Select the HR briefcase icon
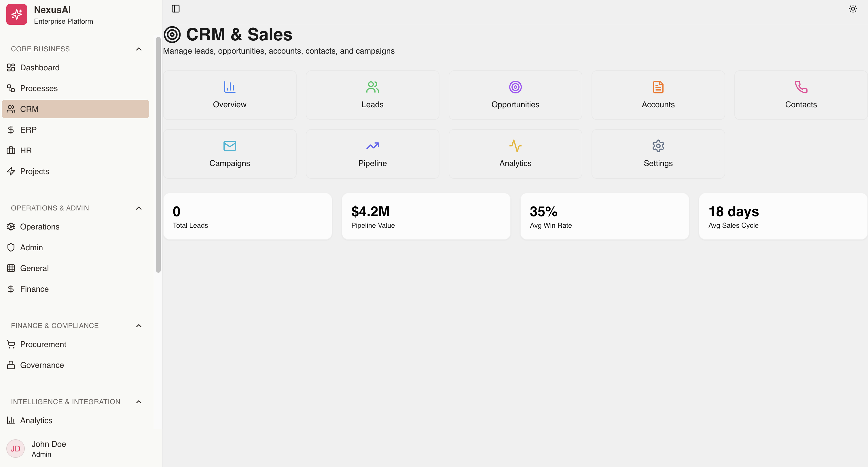Screen dimensions: 868x467 (x=11, y=150)
